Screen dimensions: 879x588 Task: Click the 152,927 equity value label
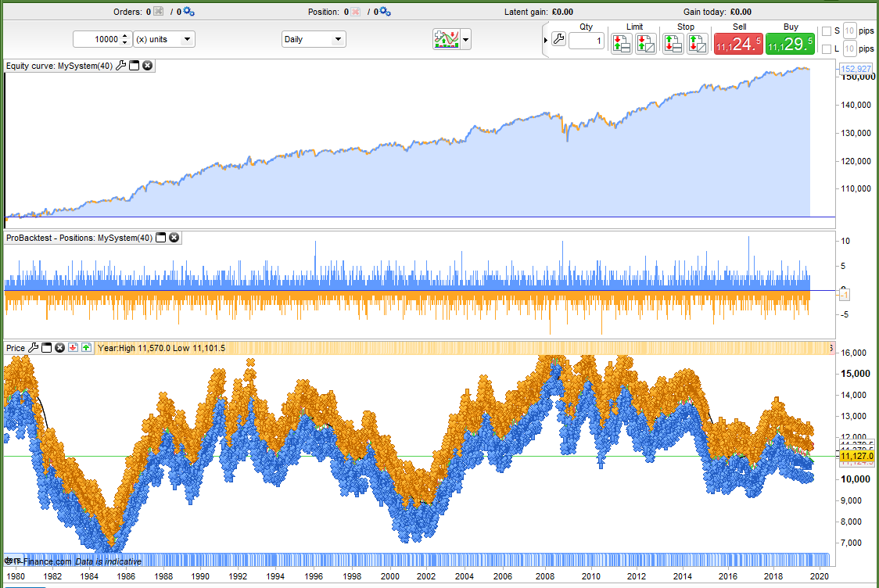click(x=856, y=69)
